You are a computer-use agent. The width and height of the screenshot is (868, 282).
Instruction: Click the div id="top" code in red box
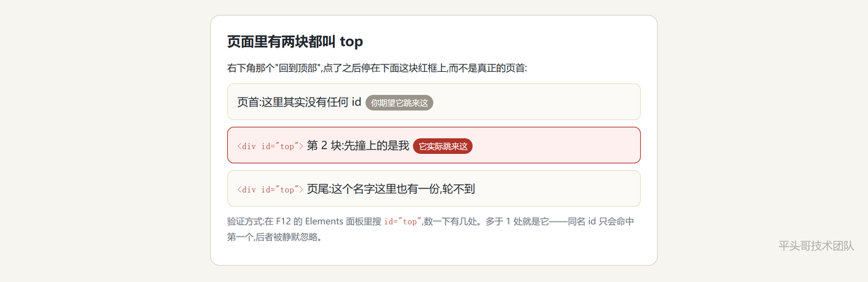271,146
